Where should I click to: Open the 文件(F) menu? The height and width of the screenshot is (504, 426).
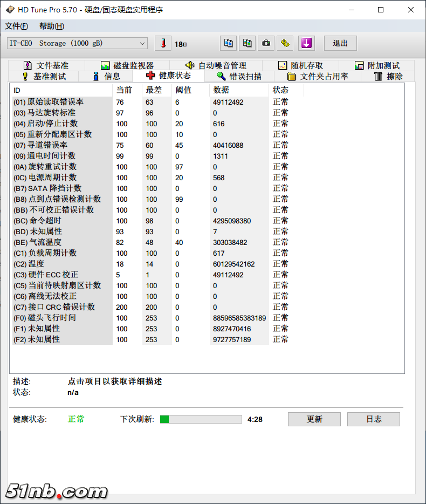click(16, 26)
